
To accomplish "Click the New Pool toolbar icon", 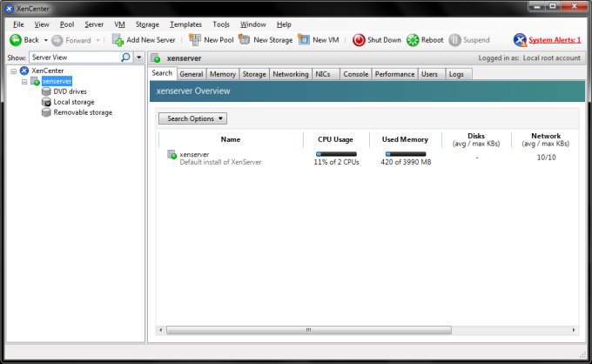I will pyautogui.click(x=195, y=40).
